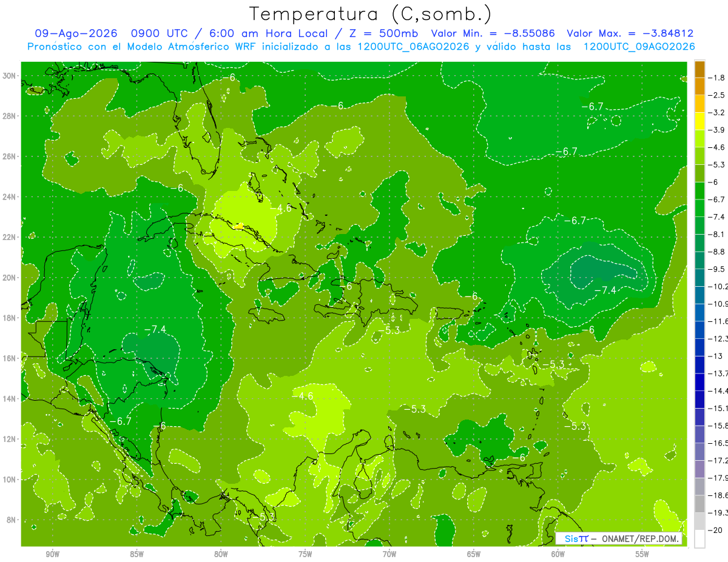This screenshot has height=562, width=728.
Task: Click the "8N" latitude axis label
Action: (x=12, y=520)
